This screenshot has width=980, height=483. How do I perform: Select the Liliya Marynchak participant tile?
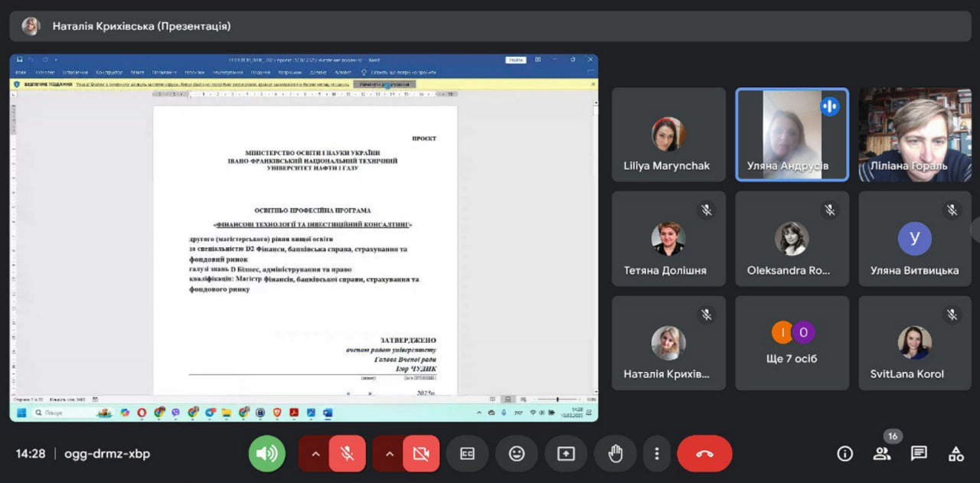(x=668, y=135)
